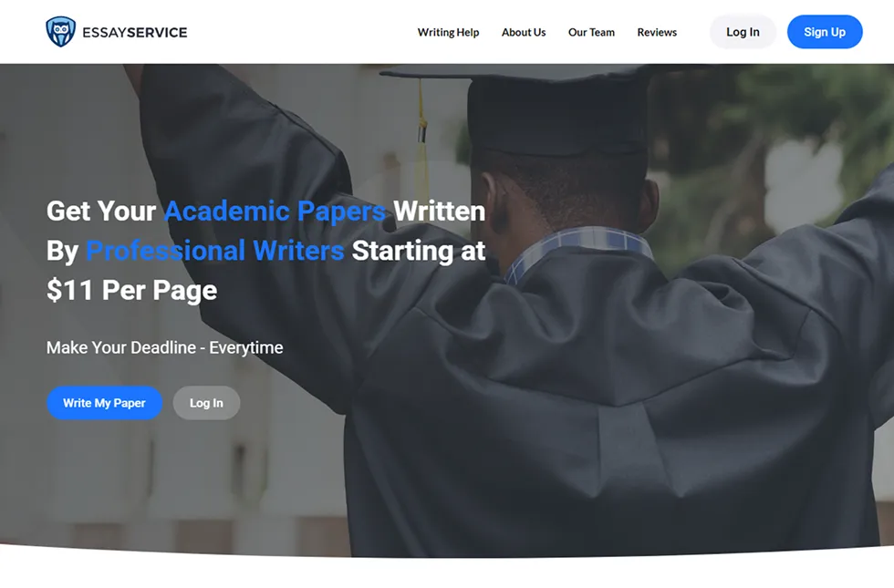Screen dimensions: 894x588
Task: Click the 'Get Your' headline words
Action: pyautogui.click(x=101, y=211)
